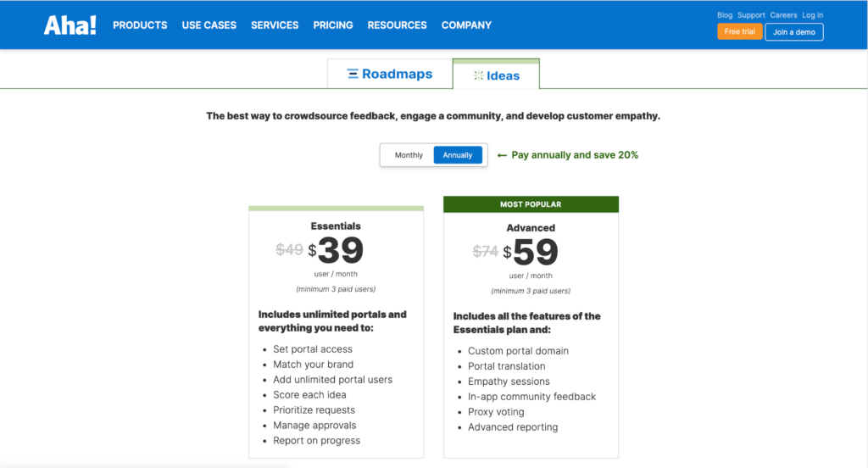Expand the Use Cases menu

tap(209, 25)
